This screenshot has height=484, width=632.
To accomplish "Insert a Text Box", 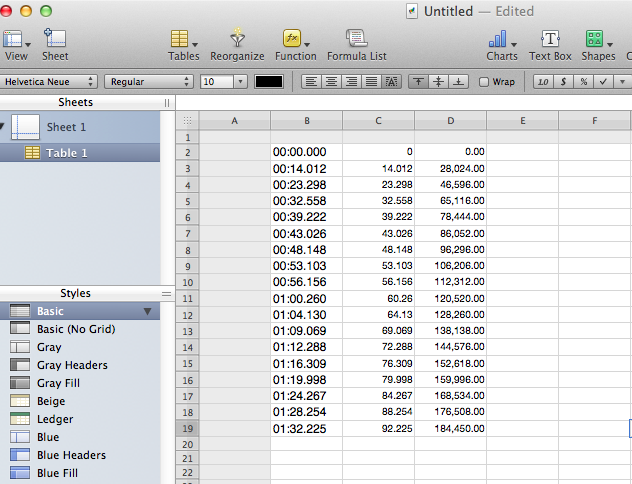I will click(550, 45).
